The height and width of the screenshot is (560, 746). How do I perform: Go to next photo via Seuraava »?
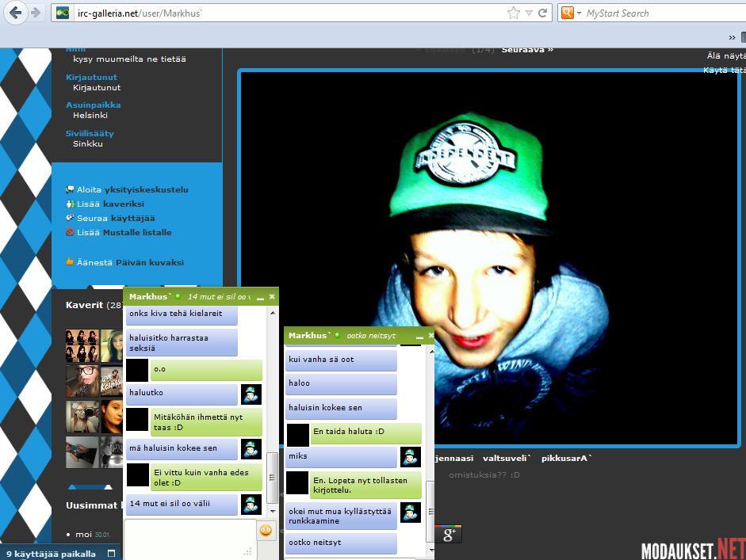527,49
